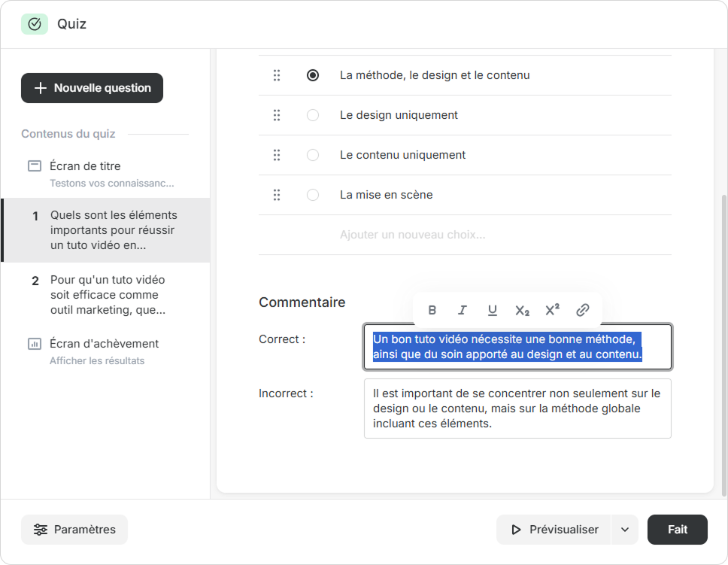Image resolution: width=728 pixels, height=565 pixels.
Task: Select 'Le design uniquement' as correct answer
Action: click(313, 115)
